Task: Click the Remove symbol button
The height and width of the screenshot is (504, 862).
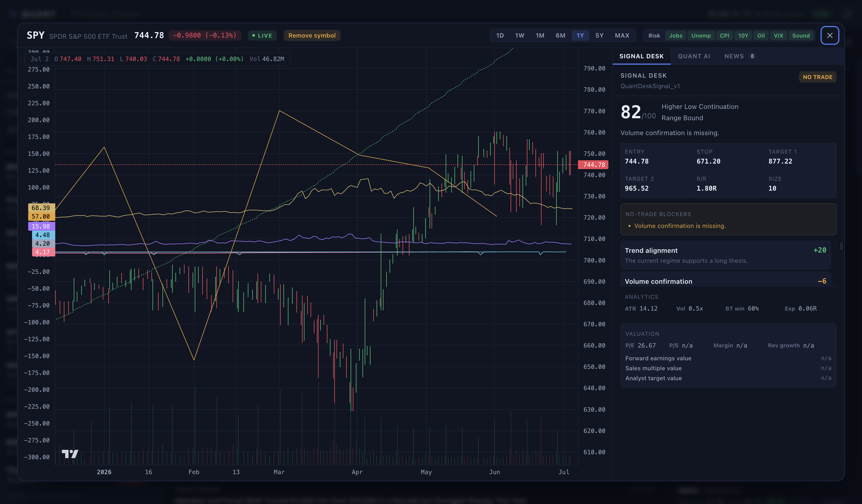Action: coord(312,35)
